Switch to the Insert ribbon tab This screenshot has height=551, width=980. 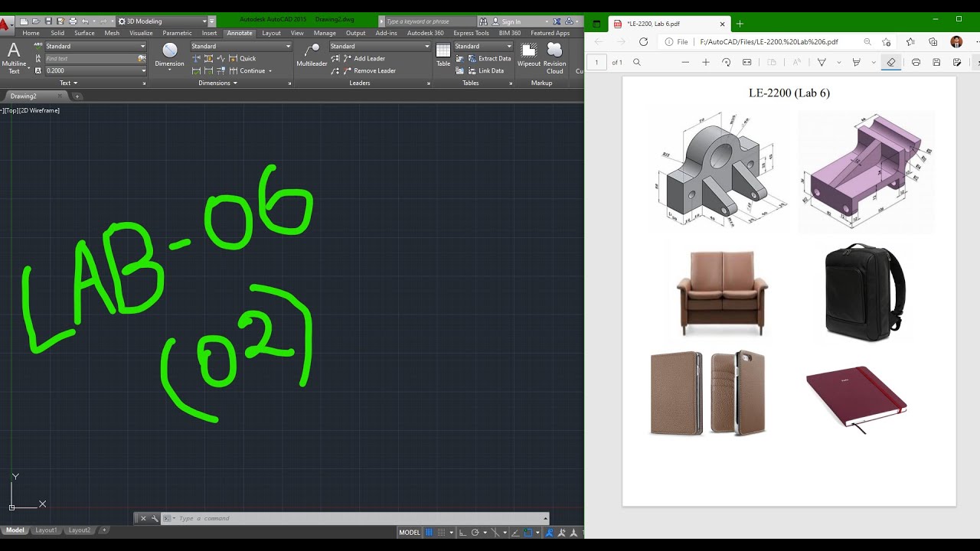tap(209, 33)
